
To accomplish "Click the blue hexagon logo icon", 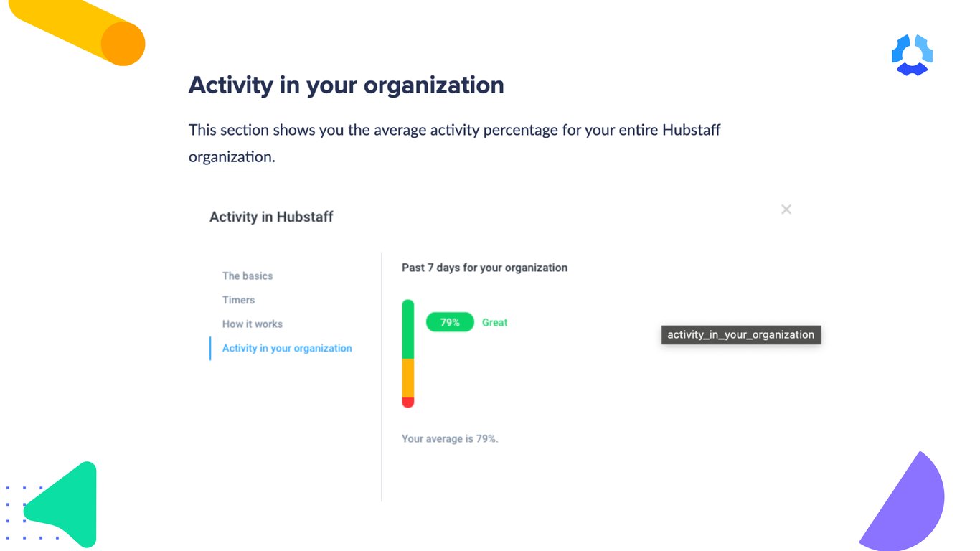I will coord(912,55).
